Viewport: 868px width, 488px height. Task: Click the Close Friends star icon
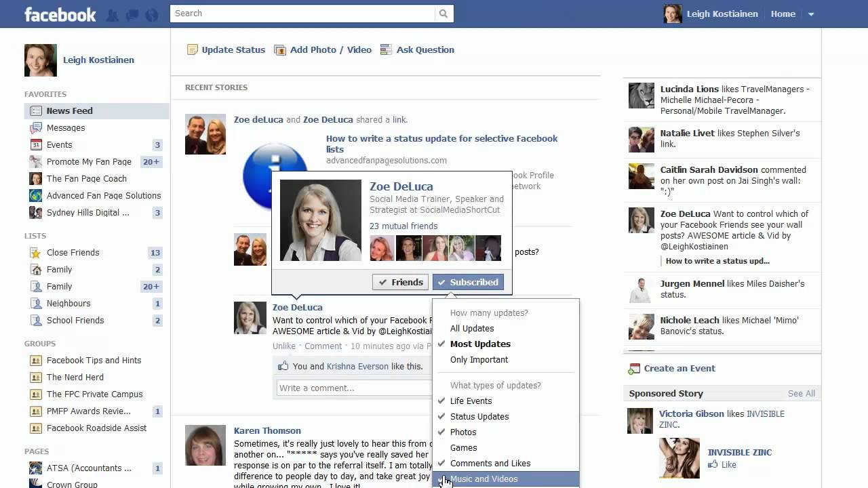coord(36,252)
